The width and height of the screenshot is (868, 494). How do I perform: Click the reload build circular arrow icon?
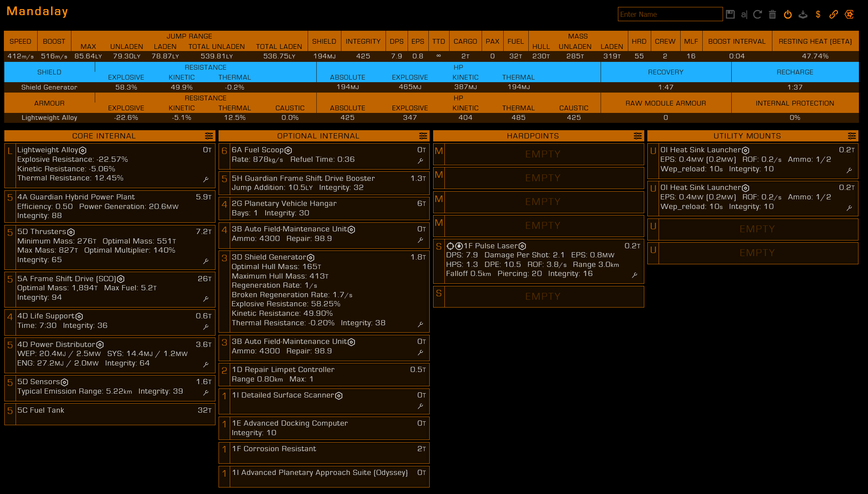(x=758, y=14)
